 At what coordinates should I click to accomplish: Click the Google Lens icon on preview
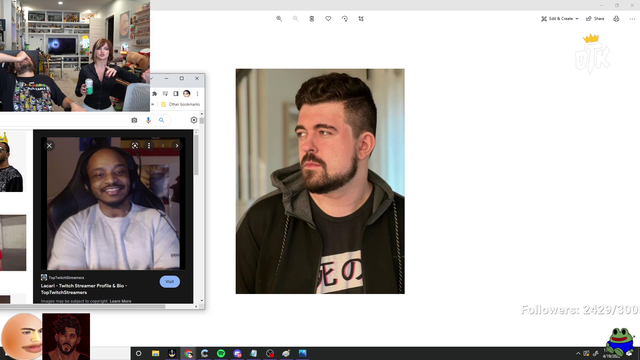[x=135, y=146]
